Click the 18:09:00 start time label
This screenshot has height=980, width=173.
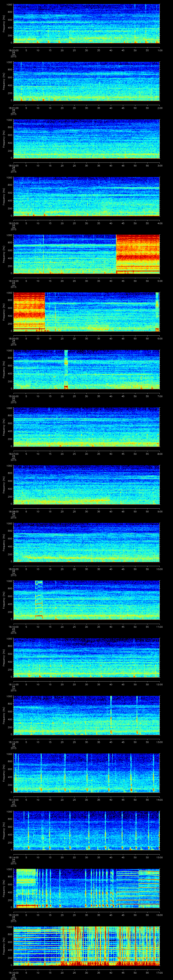click(x=14, y=569)
